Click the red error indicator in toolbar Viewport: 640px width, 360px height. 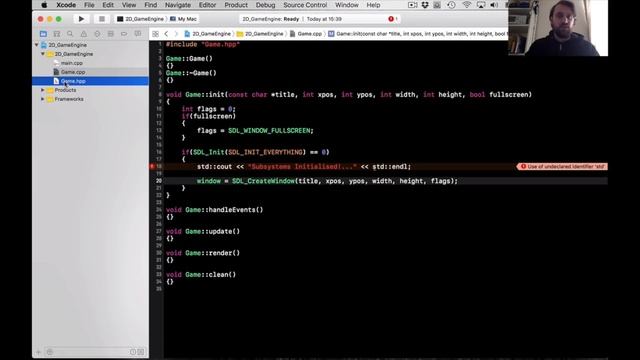(393, 19)
